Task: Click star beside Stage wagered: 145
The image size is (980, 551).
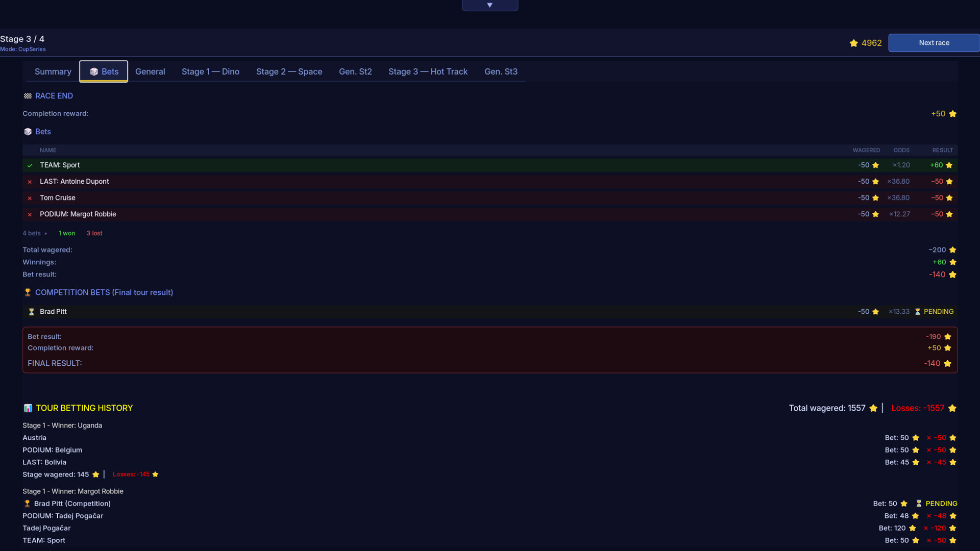Action: [95, 474]
